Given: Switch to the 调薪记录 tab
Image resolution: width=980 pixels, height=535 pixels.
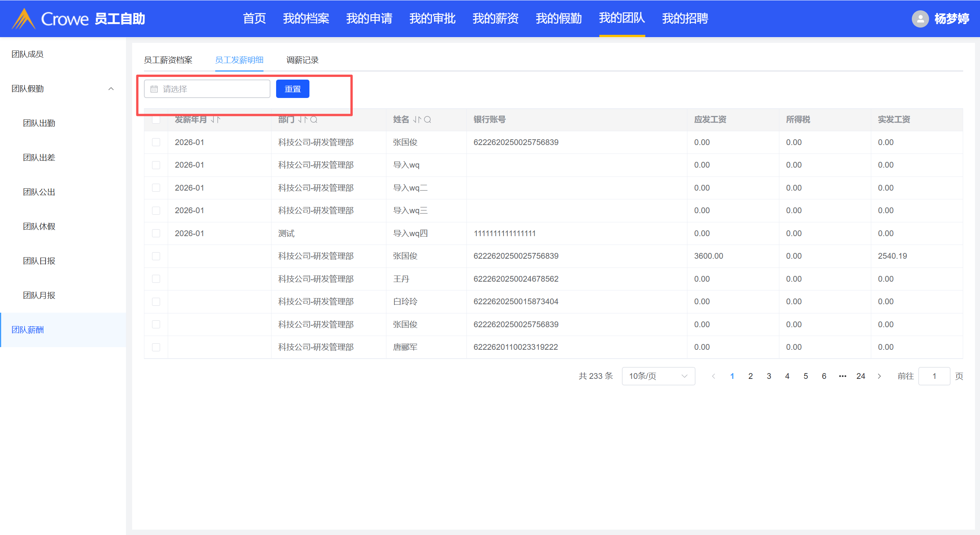Looking at the screenshot, I should 302,60.
